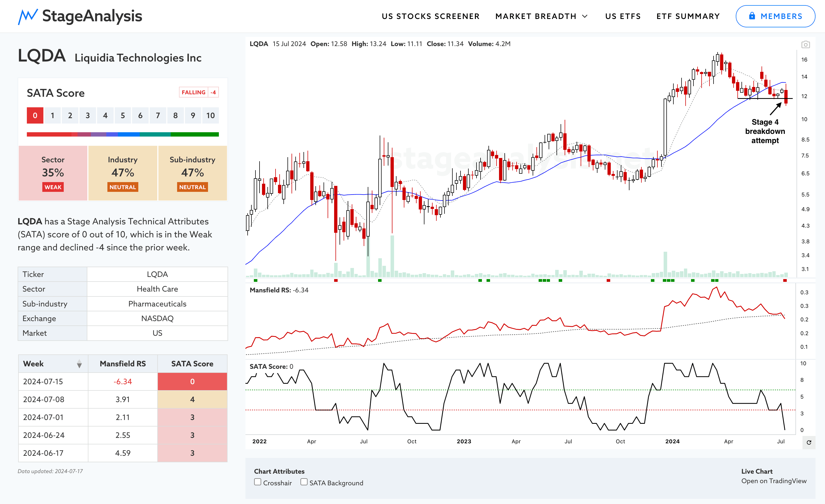
Task: Click the Close: 11.34 readout
Action: click(x=445, y=44)
